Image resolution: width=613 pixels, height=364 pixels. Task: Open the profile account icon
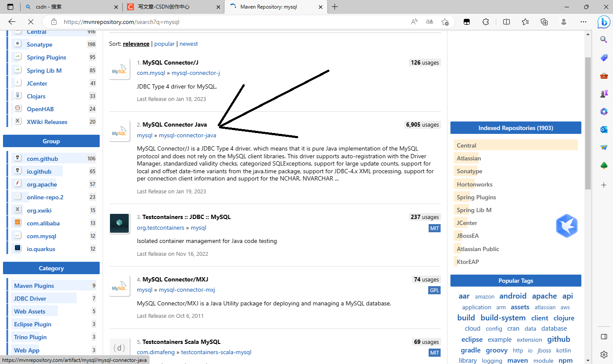point(564,22)
